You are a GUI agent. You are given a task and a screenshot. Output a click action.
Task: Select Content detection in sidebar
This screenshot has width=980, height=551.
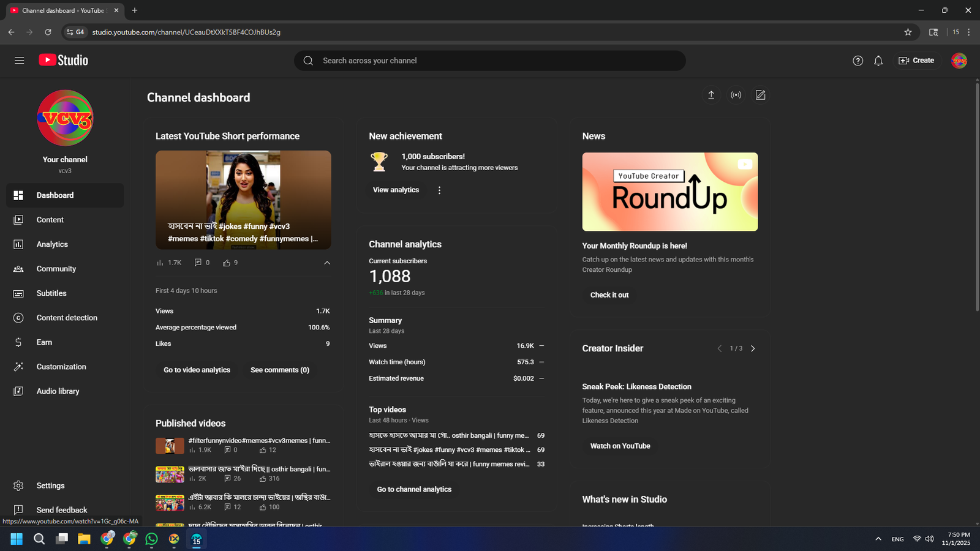tap(66, 318)
